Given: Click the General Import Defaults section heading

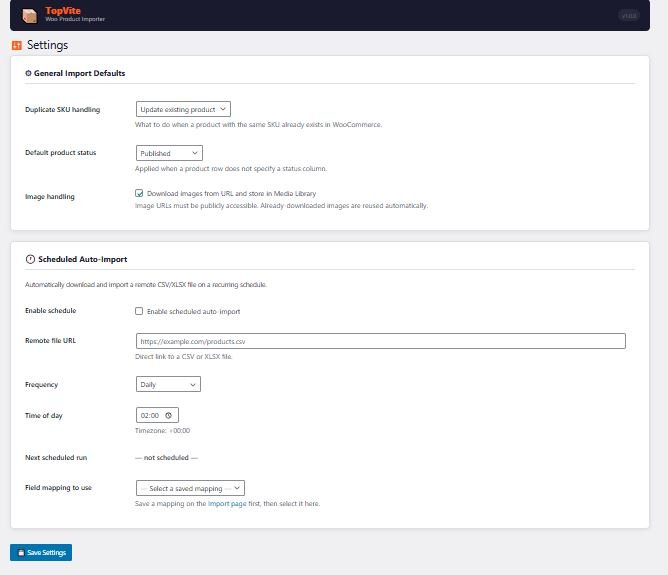Looking at the screenshot, I should click(x=80, y=74).
